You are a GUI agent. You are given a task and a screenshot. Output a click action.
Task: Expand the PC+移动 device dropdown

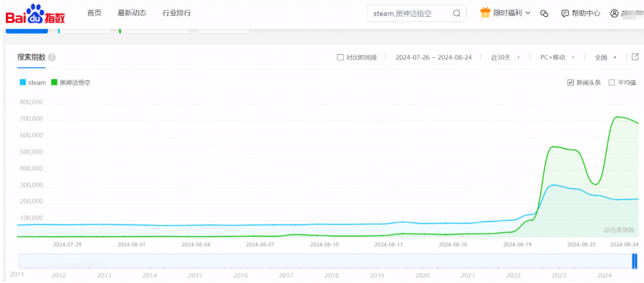pyautogui.click(x=558, y=57)
